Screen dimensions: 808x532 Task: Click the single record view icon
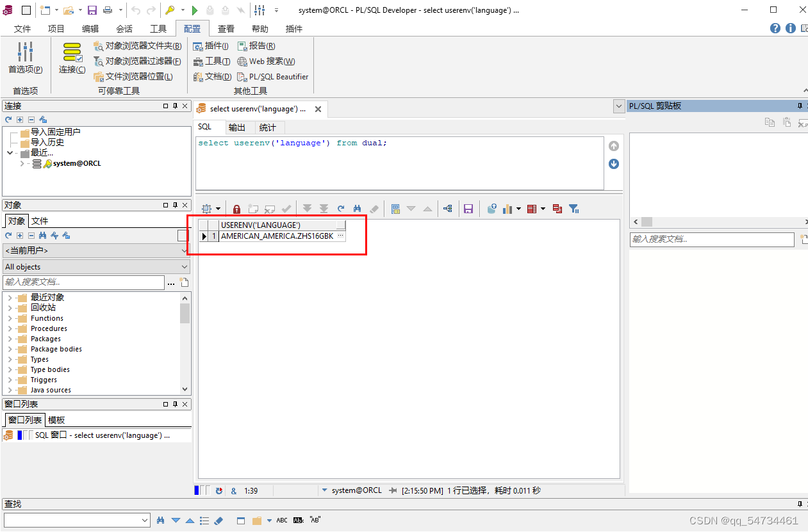point(395,209)
